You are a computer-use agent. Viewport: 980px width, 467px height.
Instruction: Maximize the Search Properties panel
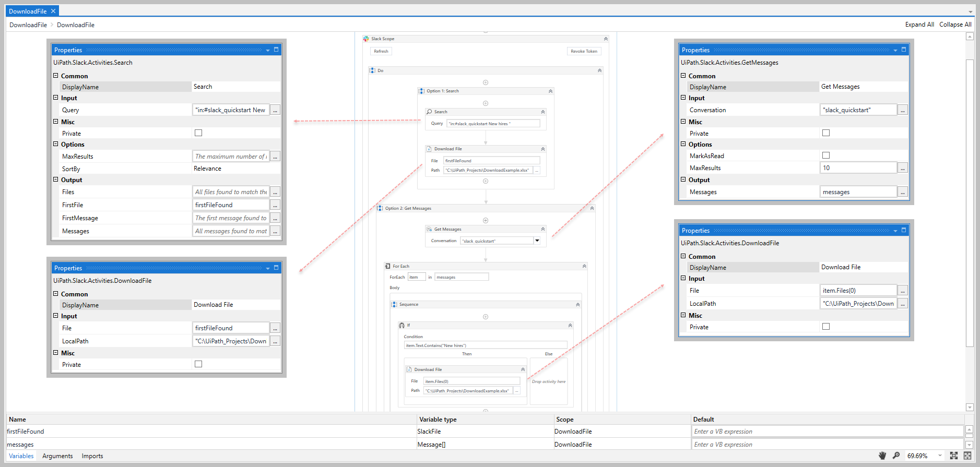point(277,50)
